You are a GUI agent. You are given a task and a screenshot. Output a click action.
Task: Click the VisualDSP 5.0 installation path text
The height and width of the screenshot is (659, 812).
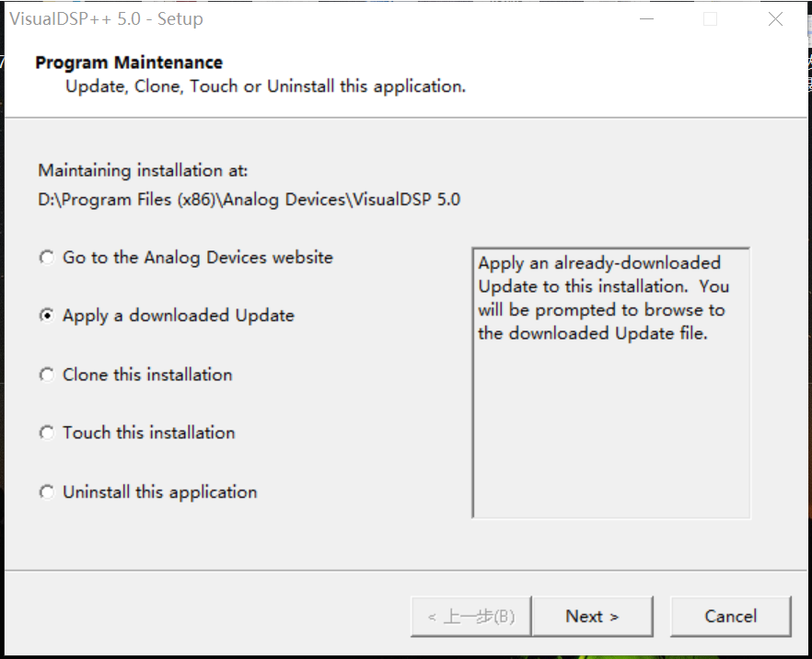248,199
